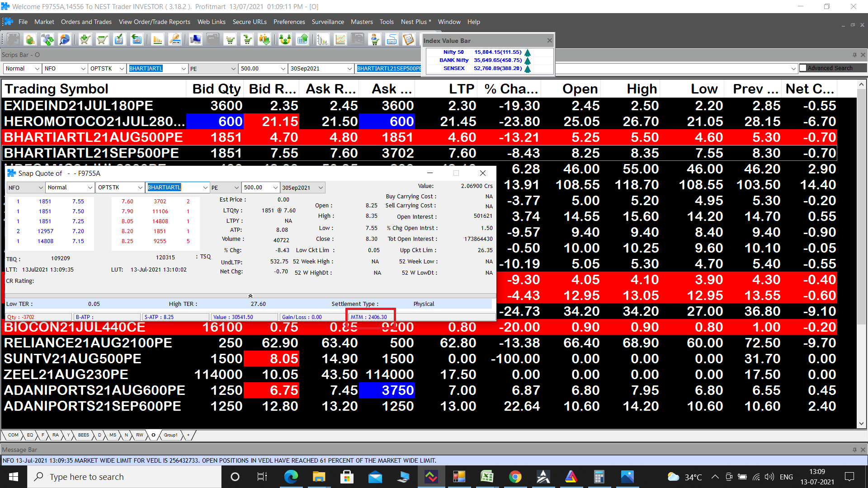Expand the OPTSTK instrument dropdown in Scrips Bar
This screenshot has height=488, width=868.
pyautogui.click(x=122, y=69)
